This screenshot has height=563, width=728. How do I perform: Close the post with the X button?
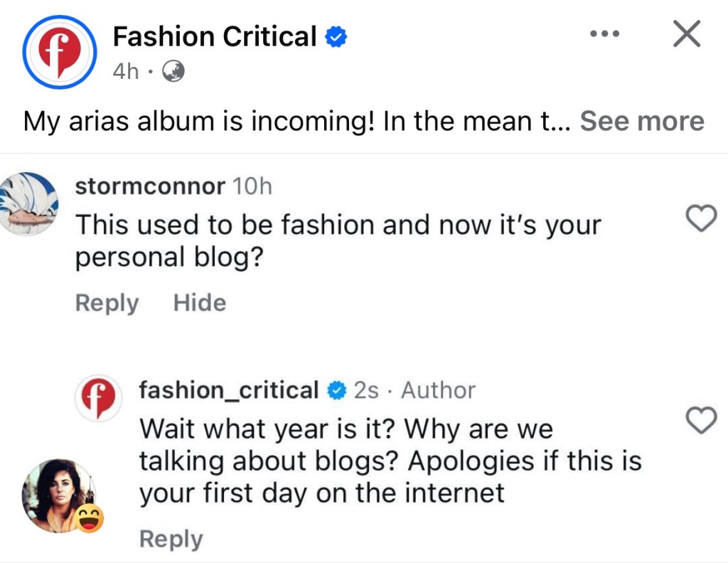tap(686, 33)
